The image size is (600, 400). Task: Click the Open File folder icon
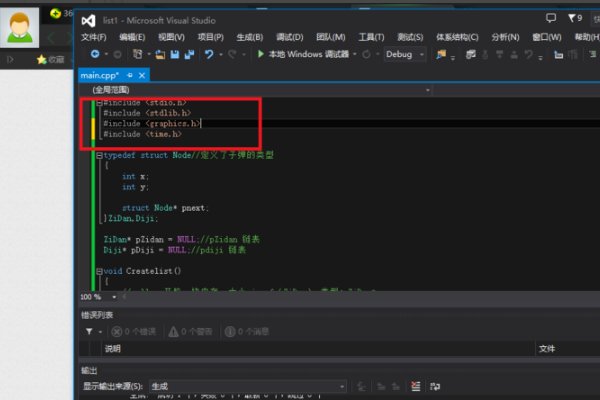(160, 54)
